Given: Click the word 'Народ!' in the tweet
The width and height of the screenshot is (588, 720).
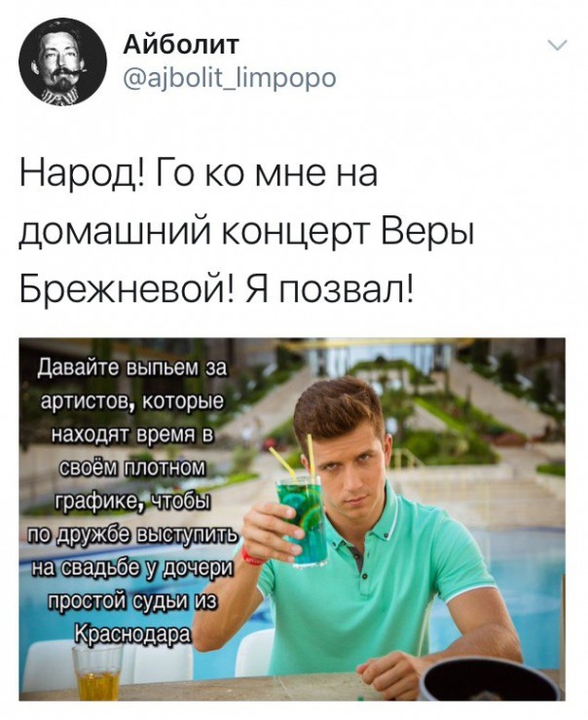Looking at the screenshot, I should click(83, 173).
